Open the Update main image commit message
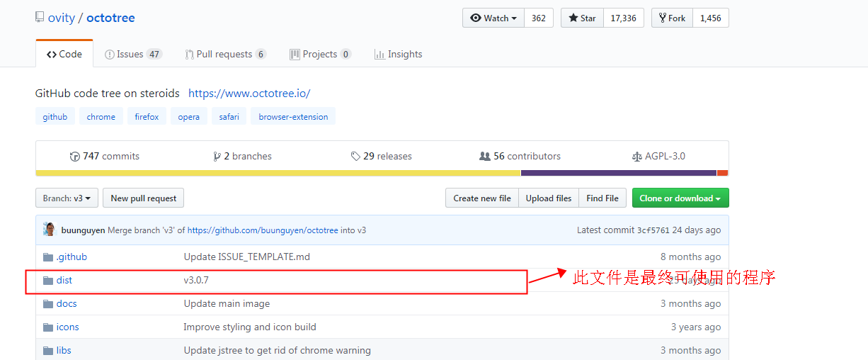 click(x=227, y=303)
